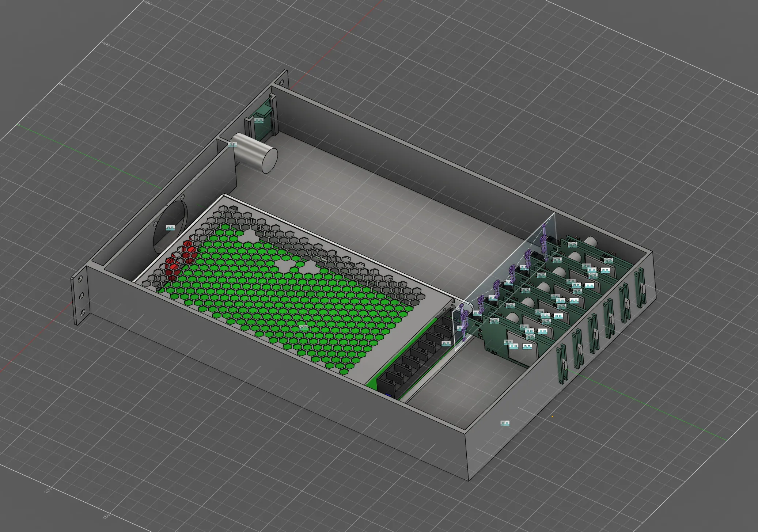758x532 pixels.
Task: Pick the upper red component under the honeycomb
Action: coord(189,252)
